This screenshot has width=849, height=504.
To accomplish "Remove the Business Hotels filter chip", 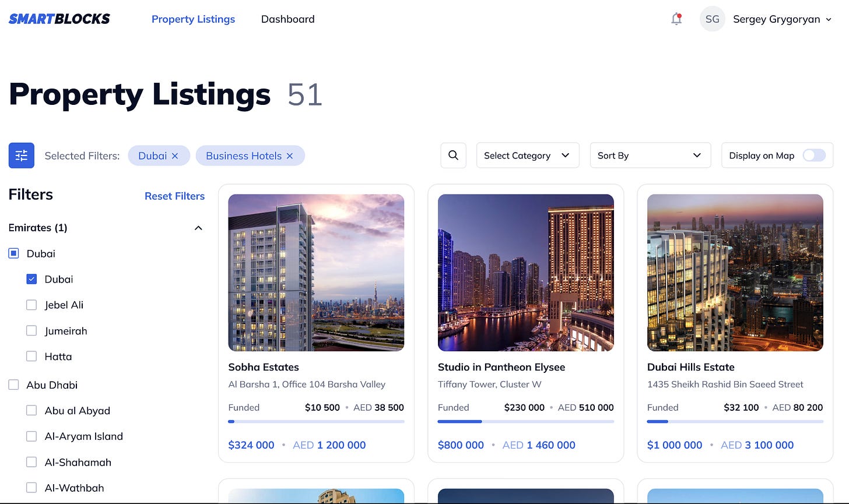I will pyautogui.click(x=290, y=156).
